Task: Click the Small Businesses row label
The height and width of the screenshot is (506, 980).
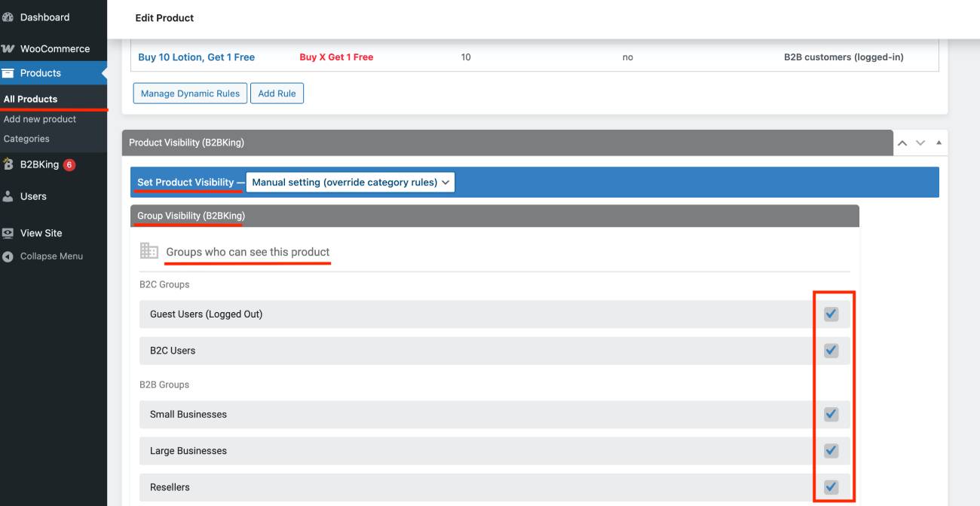Action: click(x=188, y=414)
